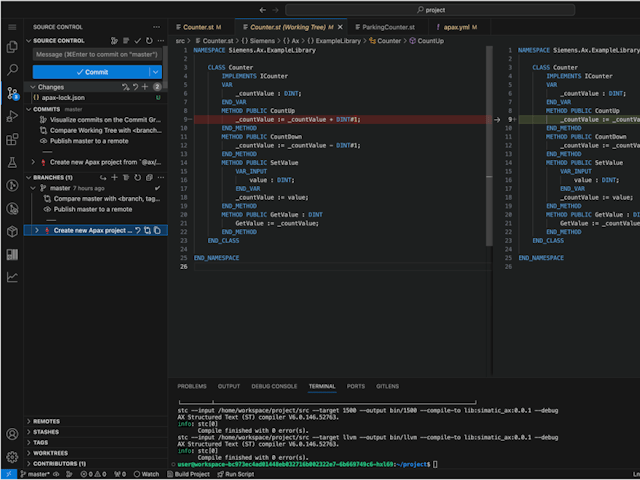Click checked-out checkmark on master branch
640x480 pixels.
(x=157, y=188)
